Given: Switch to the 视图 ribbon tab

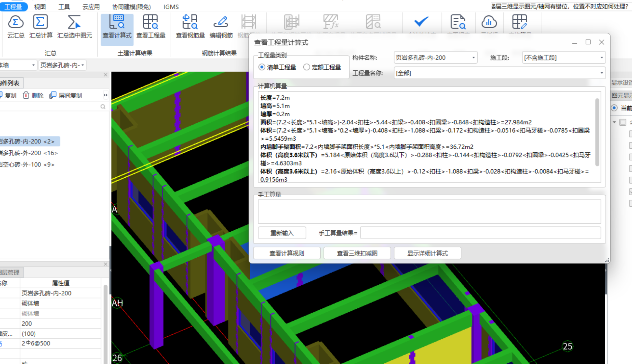Looking at the screenshot, I should (x=40, y=6).
